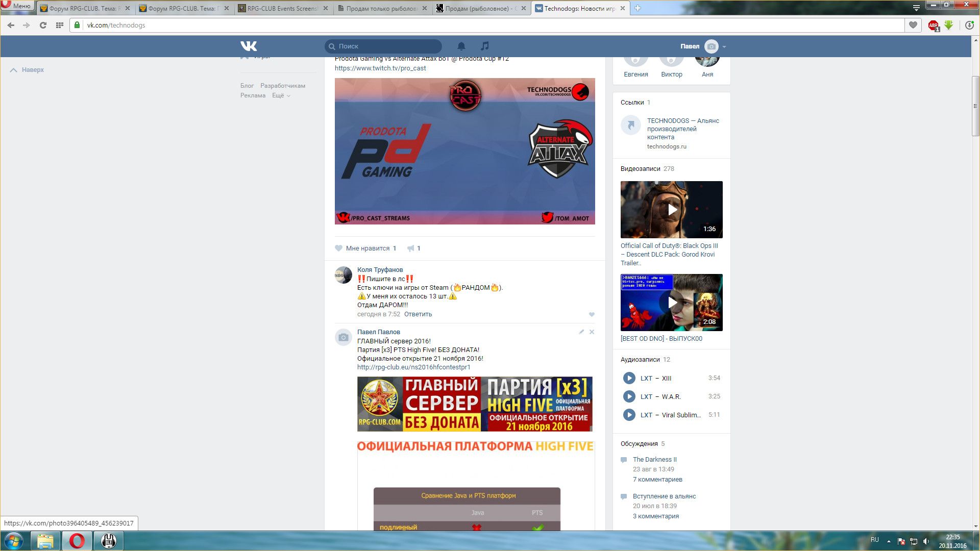Open the notifications bell icon
Screen dimensions: 980x551
click(x=461, y=46)
